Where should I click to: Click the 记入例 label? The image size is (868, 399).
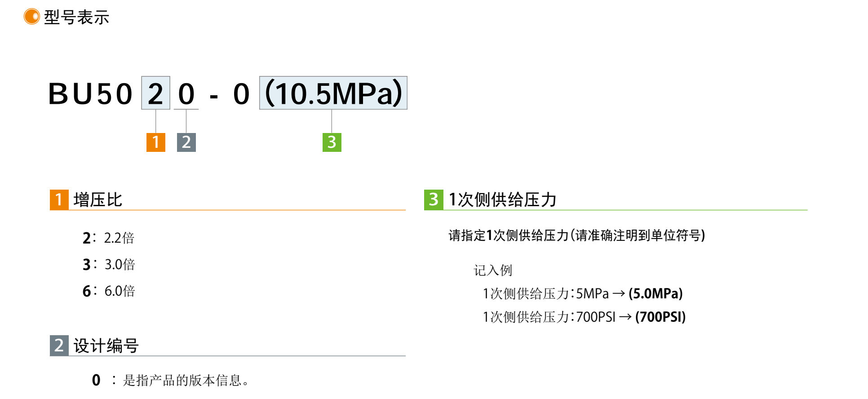point(492,270)
